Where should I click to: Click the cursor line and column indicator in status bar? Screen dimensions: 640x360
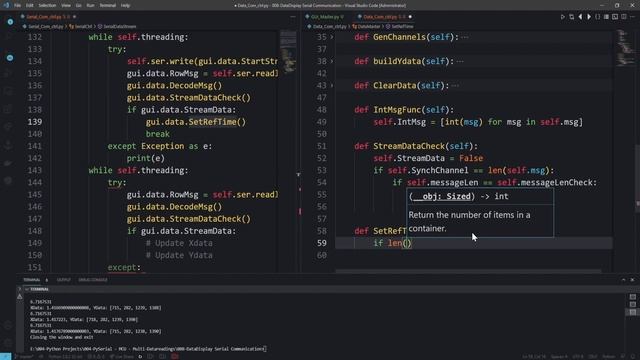[x=534, y=357]
